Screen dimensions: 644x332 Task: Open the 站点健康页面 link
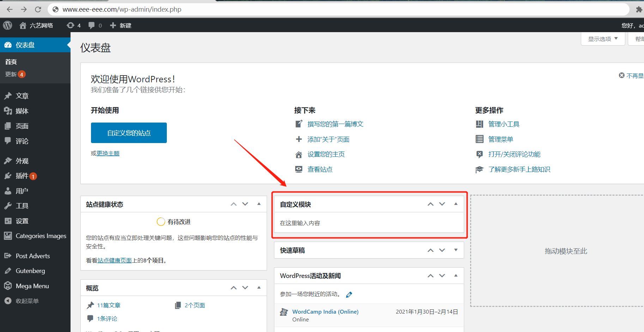115,261
